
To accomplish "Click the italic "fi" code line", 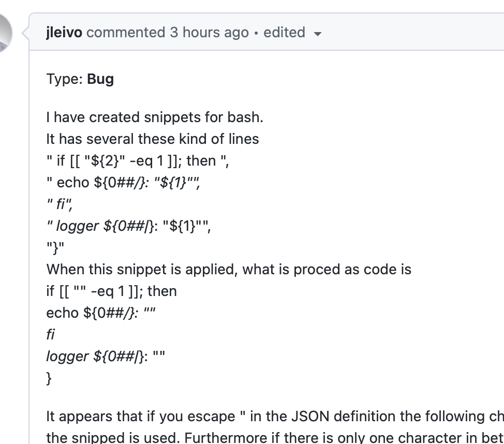I will (60, 204).
